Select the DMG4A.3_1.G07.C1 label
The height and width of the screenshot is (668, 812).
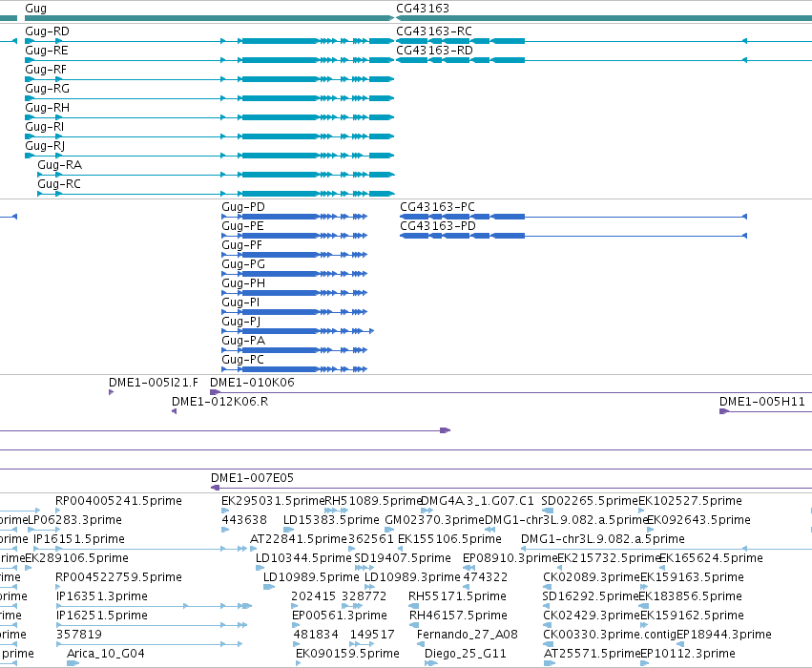[477, 501]
